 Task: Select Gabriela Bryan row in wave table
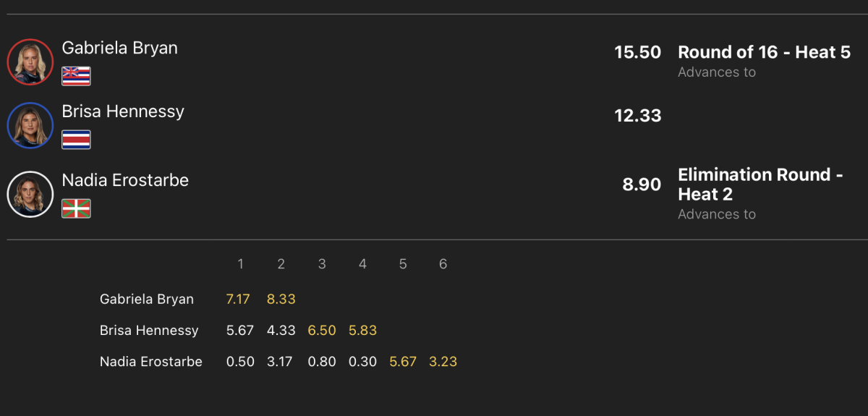click(278, 299)
